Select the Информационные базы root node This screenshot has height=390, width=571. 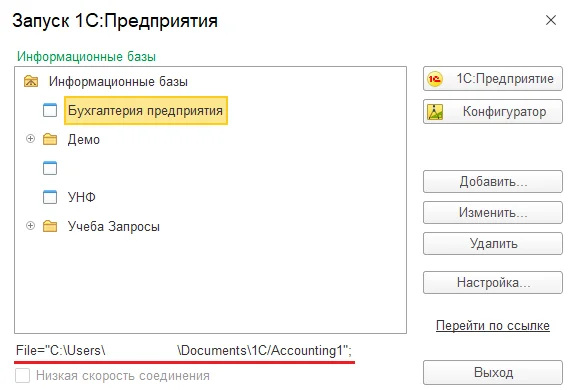[x=118, y=82]
